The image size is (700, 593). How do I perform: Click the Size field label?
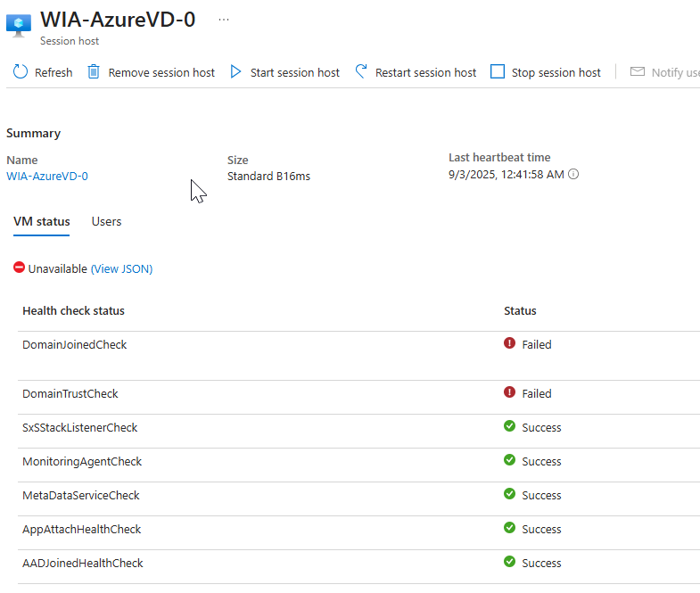(x=237, y=161)
